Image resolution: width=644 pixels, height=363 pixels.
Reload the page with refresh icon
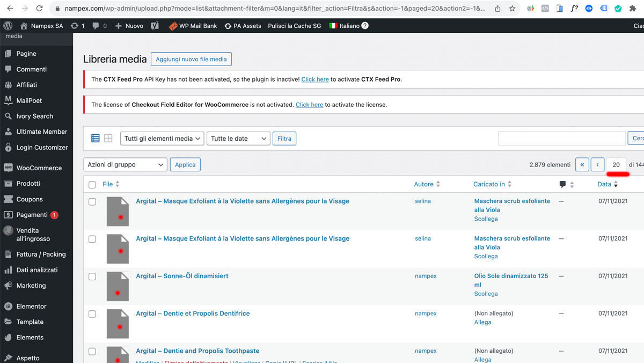(x=40, y=9)
